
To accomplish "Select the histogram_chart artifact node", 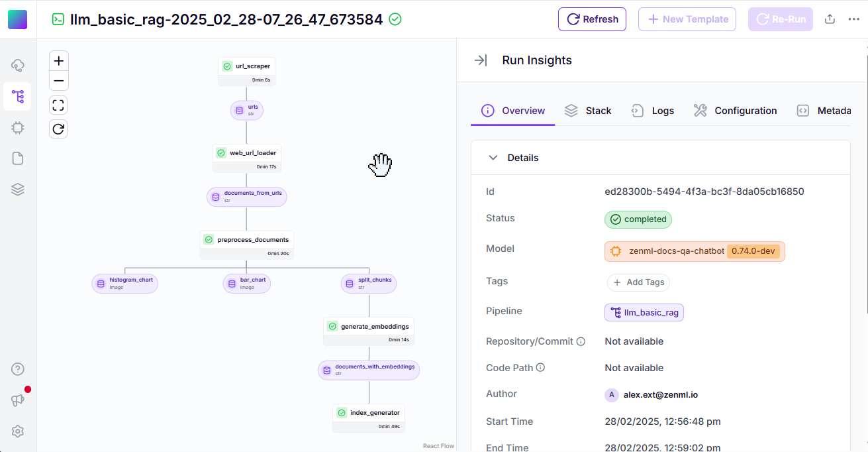I will click(x=124, y=284).
